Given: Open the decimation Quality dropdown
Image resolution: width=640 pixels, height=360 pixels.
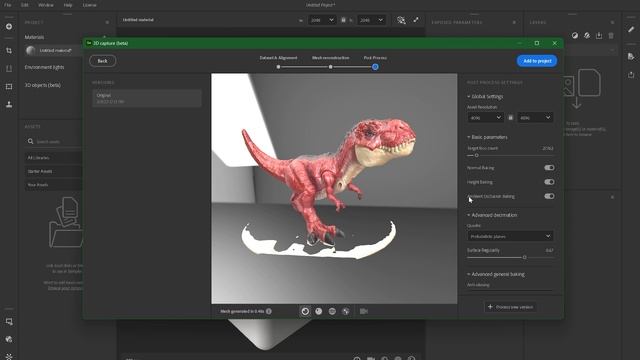Looking at the screenshot, I should [x=511, y=236].
